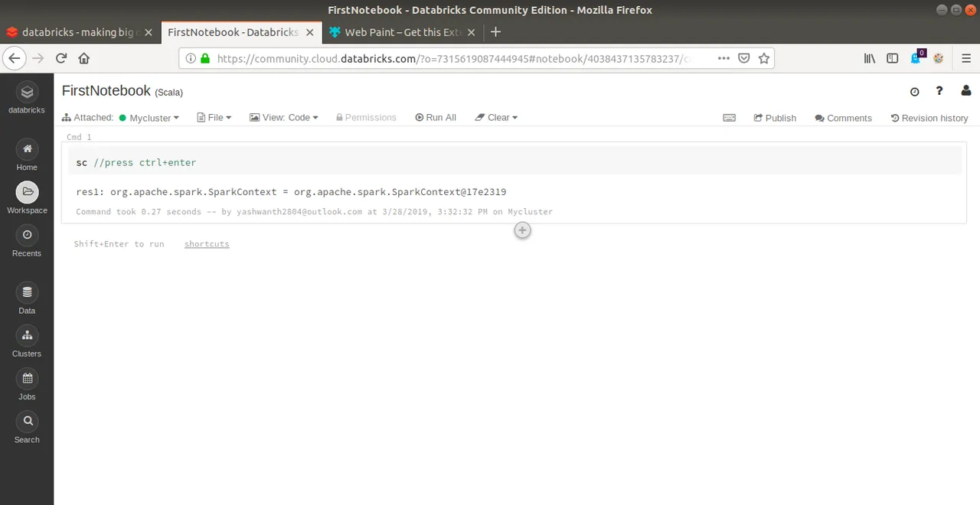Open the Data section icon
Image resolution: width=980 pixels, height=505 pixels.
point(27,292)
